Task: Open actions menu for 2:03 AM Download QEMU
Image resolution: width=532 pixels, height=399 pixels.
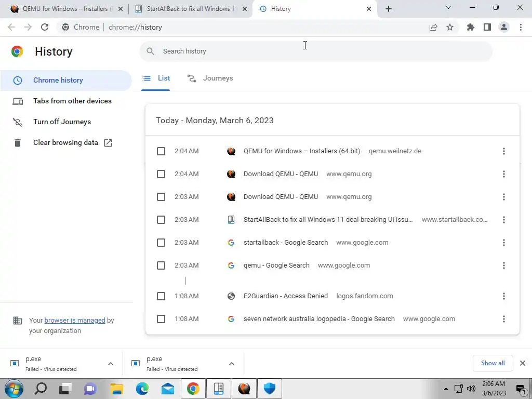Action: tap(504, 197)
